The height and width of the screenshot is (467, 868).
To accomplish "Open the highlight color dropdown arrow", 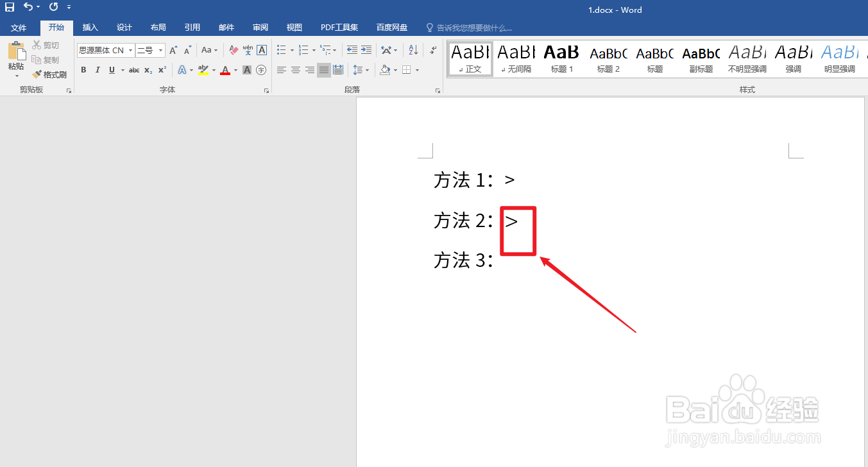I will (214, 70).
